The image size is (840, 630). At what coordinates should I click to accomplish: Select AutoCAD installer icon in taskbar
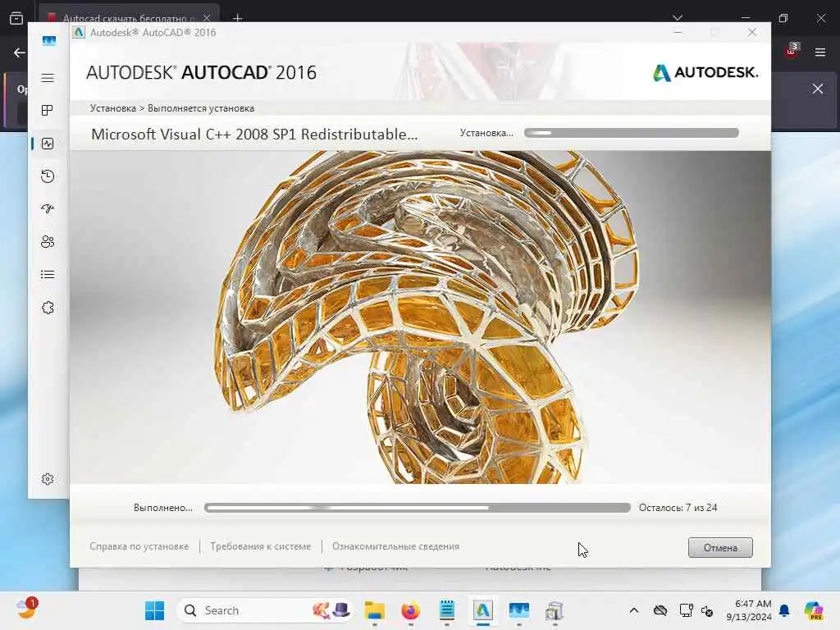[482, 610]
